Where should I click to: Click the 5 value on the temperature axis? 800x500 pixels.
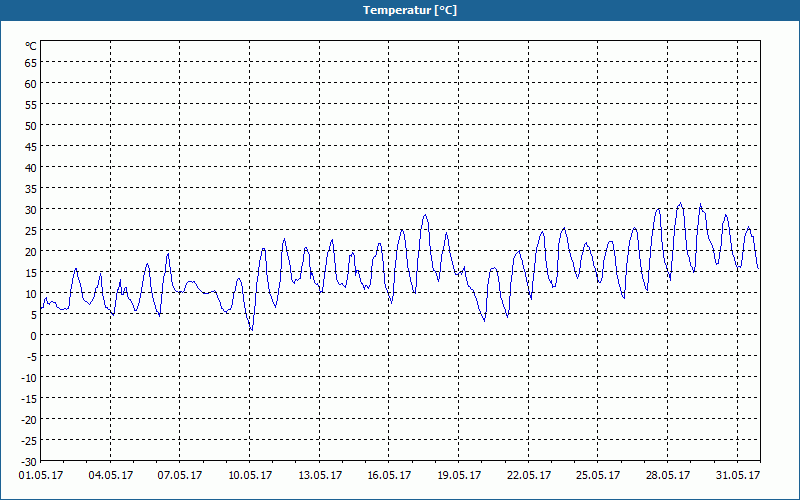34,315
